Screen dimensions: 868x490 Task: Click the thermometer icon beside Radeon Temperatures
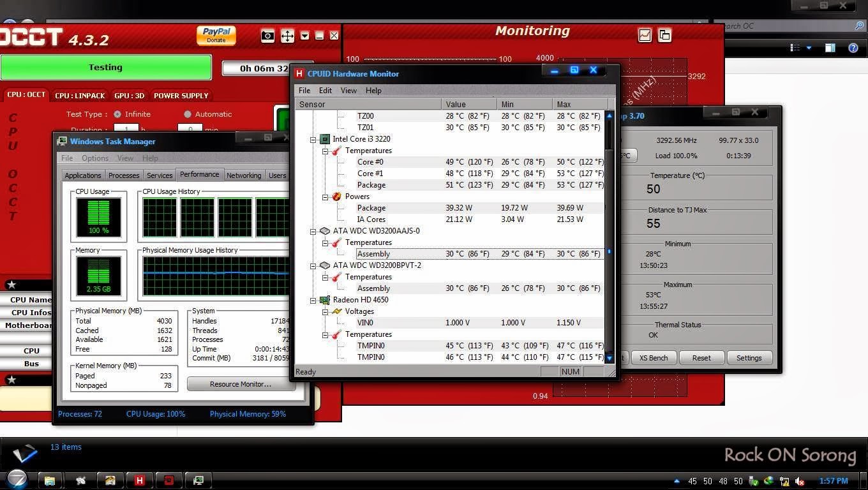point(336,334)
